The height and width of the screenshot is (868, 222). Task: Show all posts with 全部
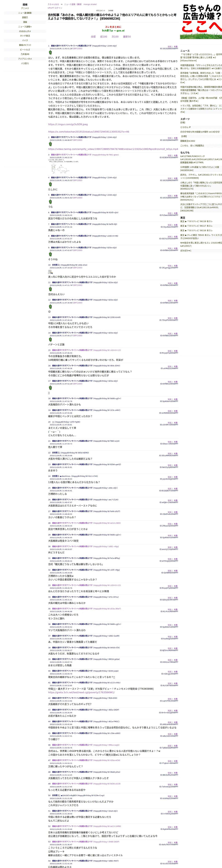(x=93, y=37)
